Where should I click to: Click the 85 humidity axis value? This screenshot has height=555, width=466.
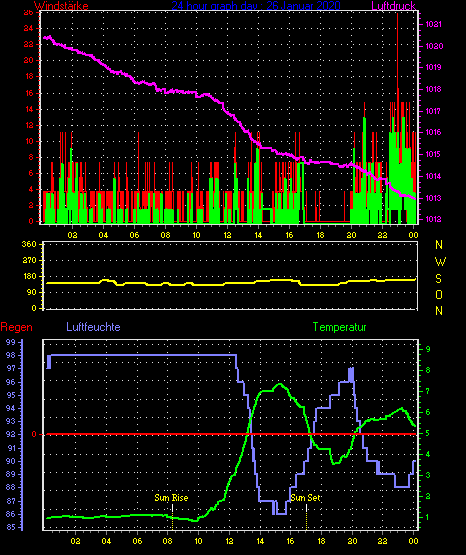[x=11, y=527]
